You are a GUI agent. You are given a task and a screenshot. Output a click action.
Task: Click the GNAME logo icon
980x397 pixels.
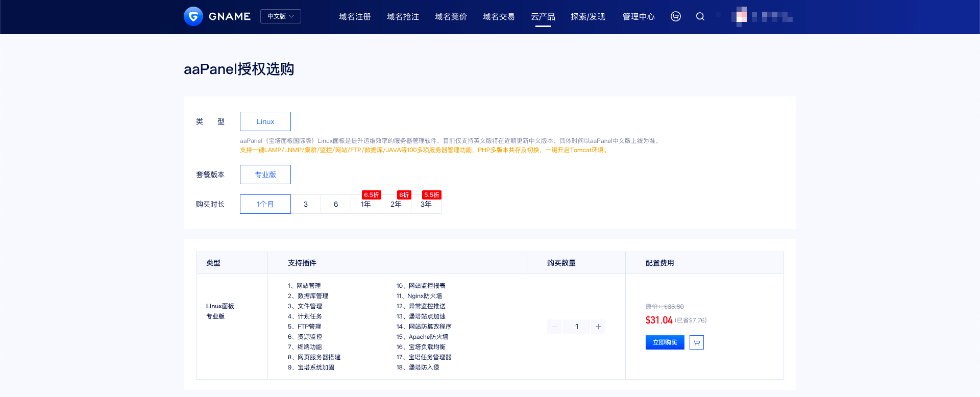(193, 16)
